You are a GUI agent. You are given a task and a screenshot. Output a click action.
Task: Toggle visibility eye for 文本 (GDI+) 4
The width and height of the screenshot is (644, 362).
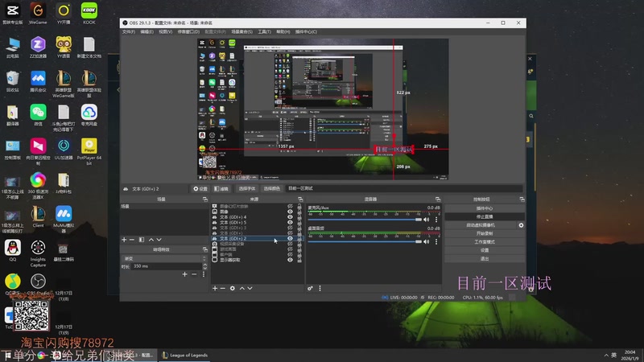tap(290, 217)
